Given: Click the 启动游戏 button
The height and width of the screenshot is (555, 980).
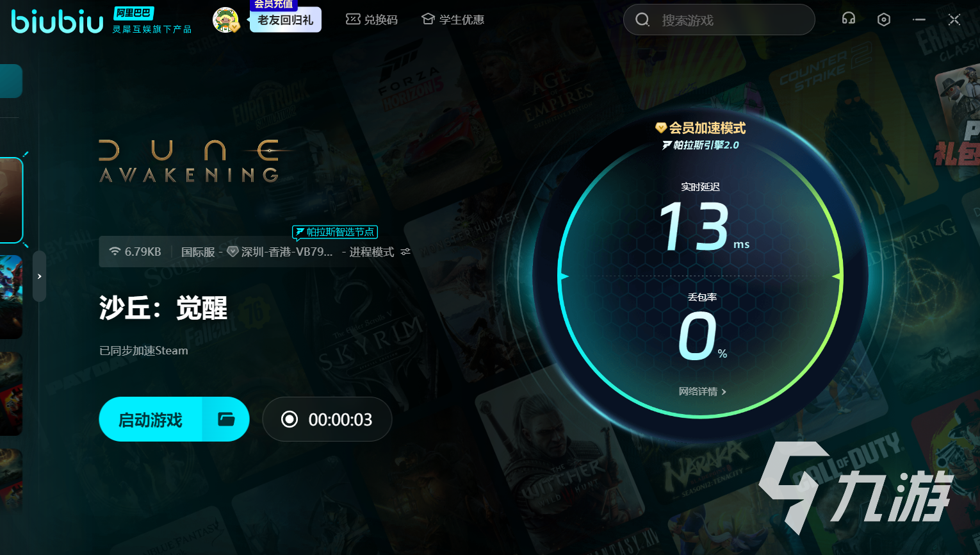Looking at the screenshot, I should click(151, 419).
